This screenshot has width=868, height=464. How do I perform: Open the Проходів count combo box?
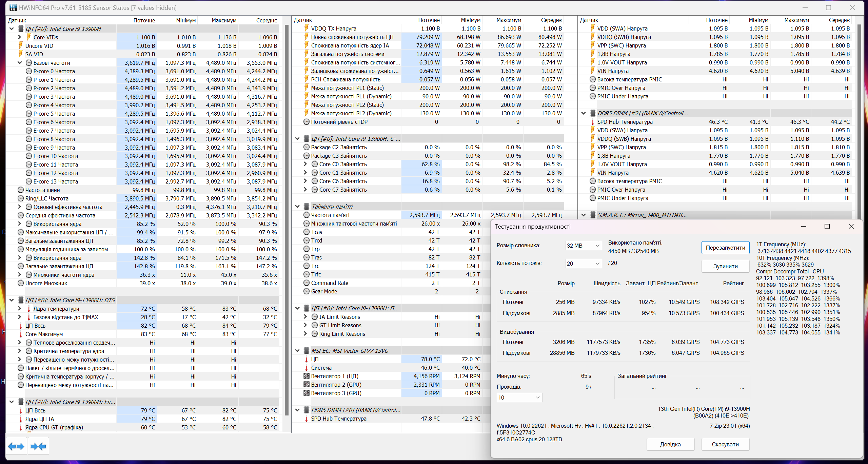pos(519,398)
